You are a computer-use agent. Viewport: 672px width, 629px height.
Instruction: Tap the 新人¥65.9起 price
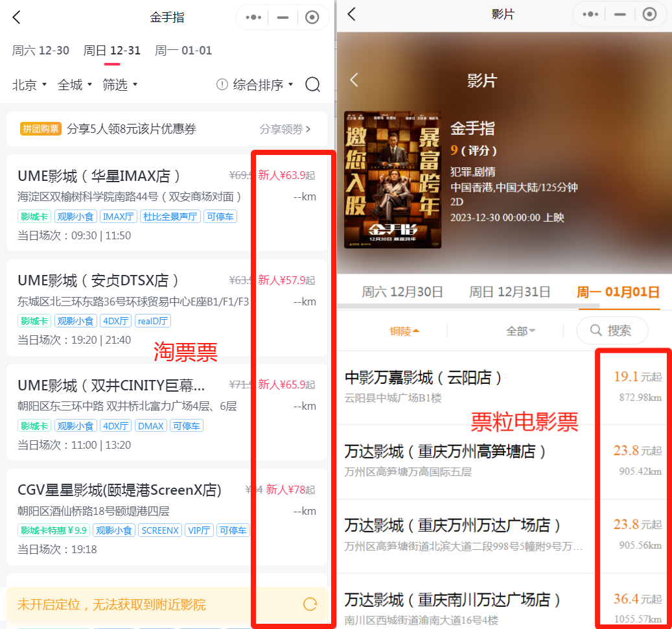coord(286,385)
